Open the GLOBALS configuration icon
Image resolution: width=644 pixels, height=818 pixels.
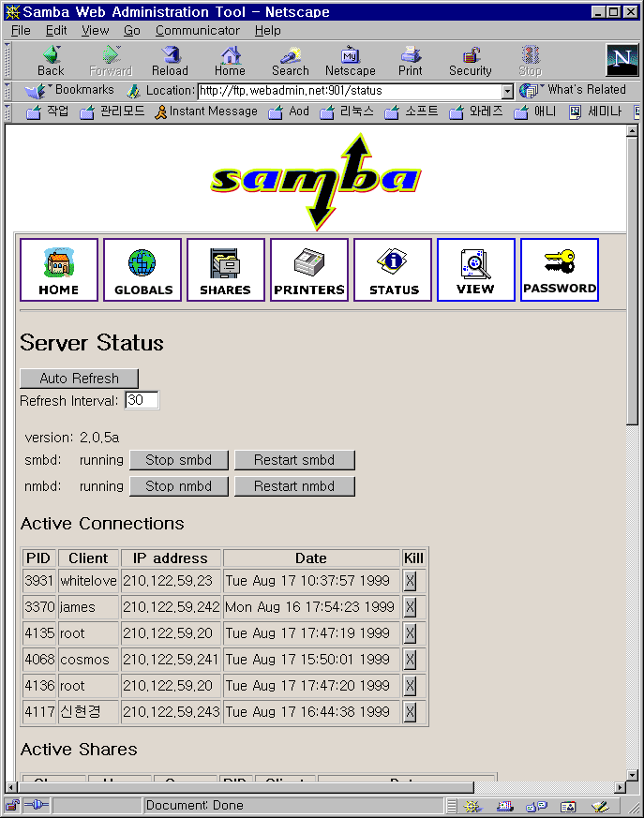142,270
